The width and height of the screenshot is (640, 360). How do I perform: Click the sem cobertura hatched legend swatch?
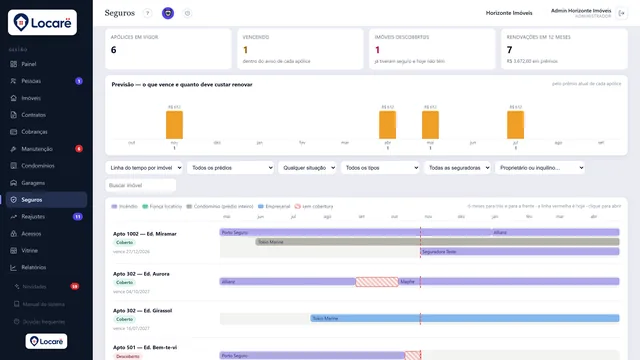[x=298, y=207]
